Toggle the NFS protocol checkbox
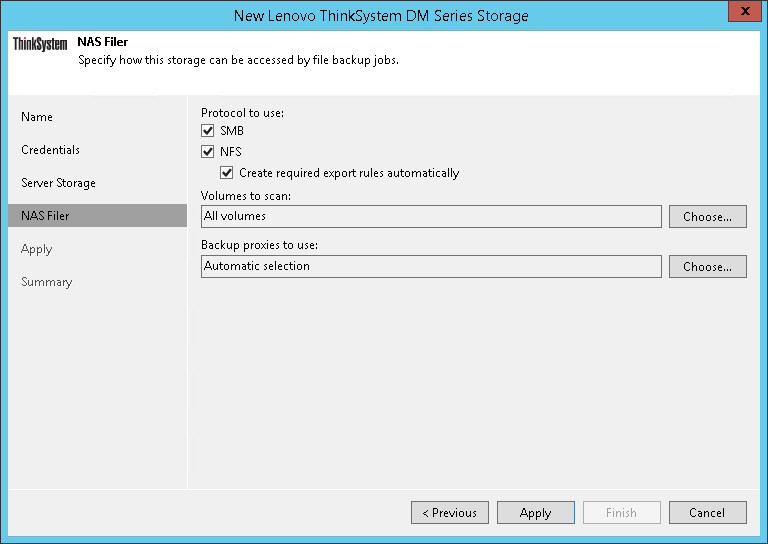This screenshot has height=544, width=768. pyautogui.click(x=208, y=152)
